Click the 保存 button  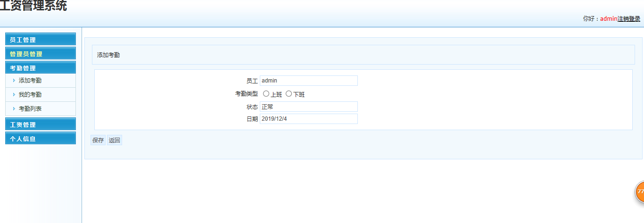(x=98, y=140)
